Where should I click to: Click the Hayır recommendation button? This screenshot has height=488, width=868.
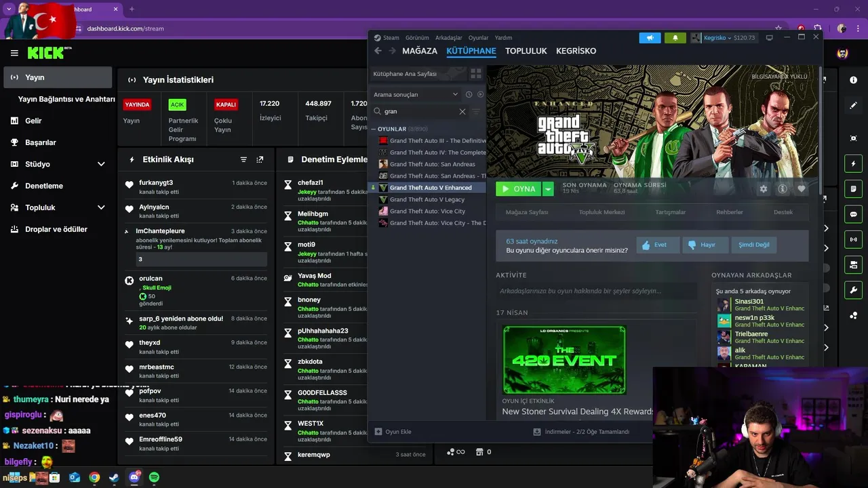point(705,245)
